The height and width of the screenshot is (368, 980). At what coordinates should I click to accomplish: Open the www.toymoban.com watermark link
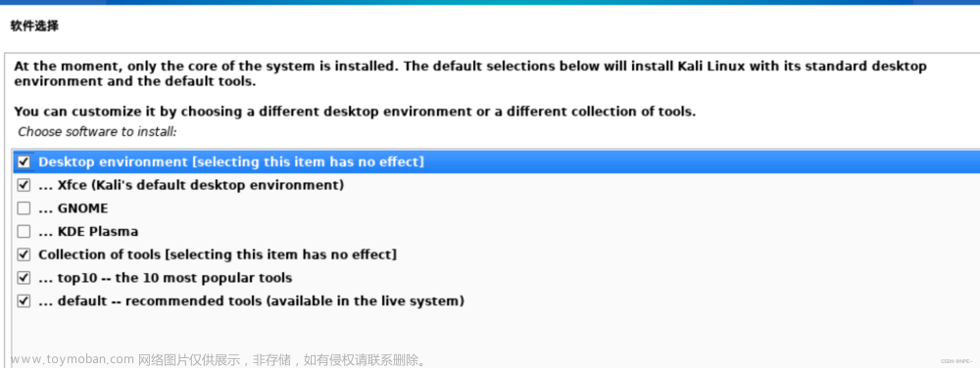(72, 359)
